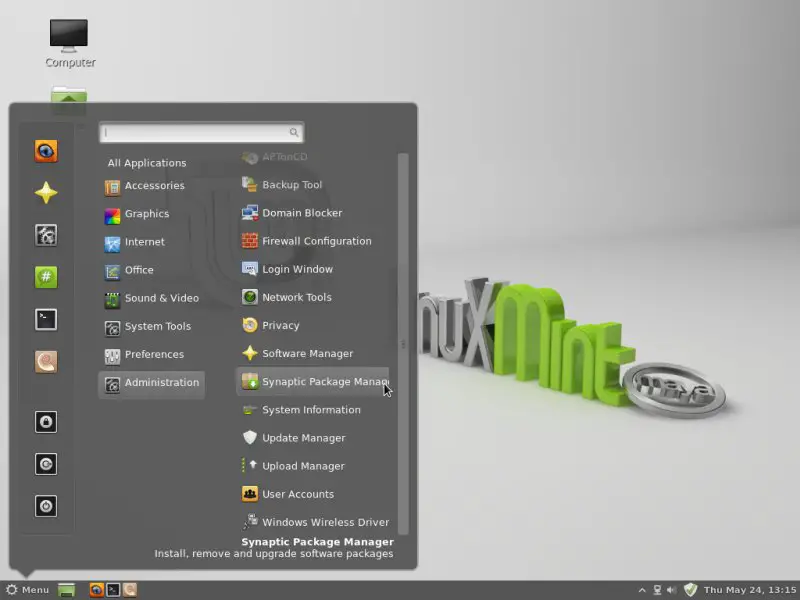Select the Preferences category
Screen dimensions: 800x600
(x=151, y=354)
